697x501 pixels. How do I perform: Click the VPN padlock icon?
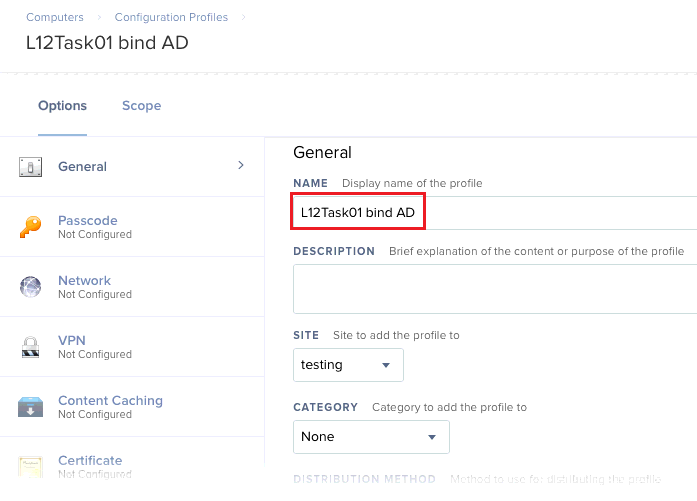[30, 347]
